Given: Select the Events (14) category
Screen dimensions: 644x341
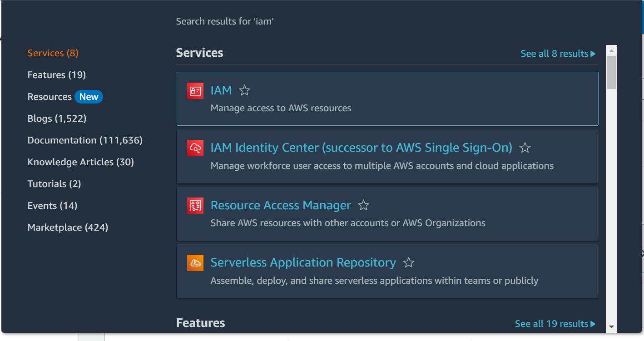Looking at the screenshot, I should point(53,206).
